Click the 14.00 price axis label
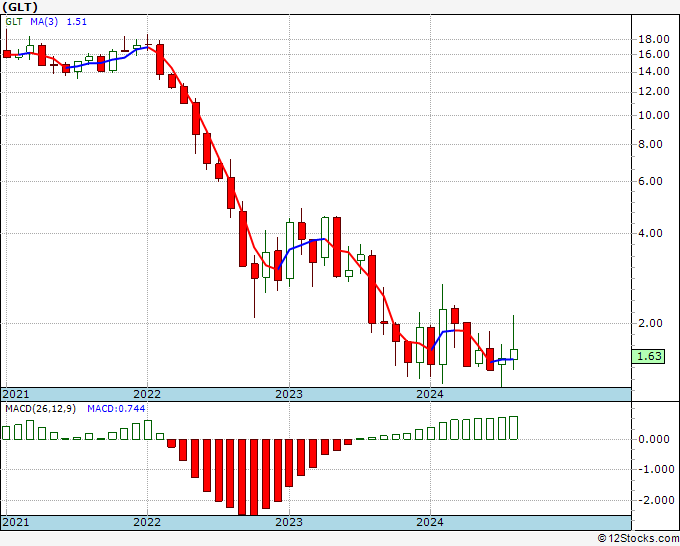Image resolution: width=680 pixels, height=546 pixels. click(654, 72)
